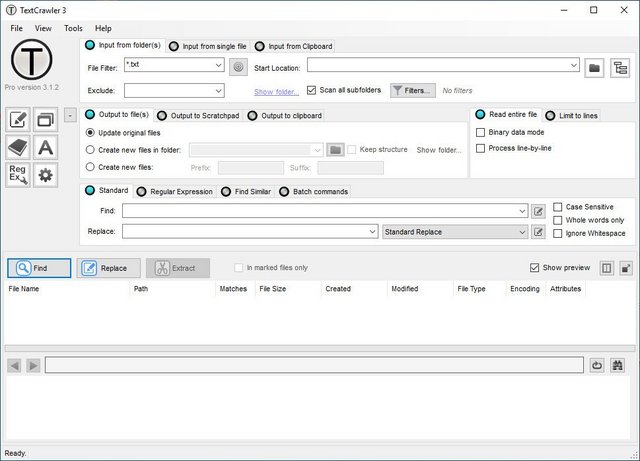Image resolution: width=640 pixels, height=461 pixels.
Task: Open the RegEx tester icon
Action: coord(18,175)
